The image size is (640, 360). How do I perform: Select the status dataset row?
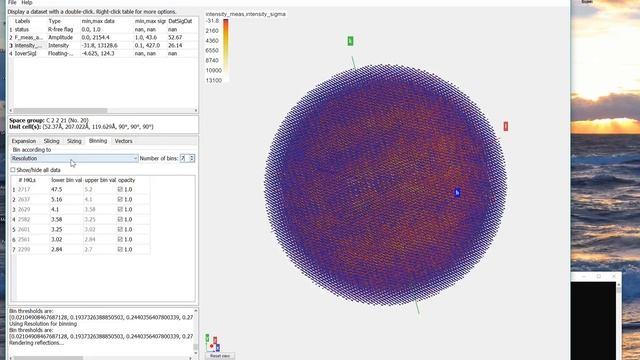pyautogui.click(x=103, y=29)
